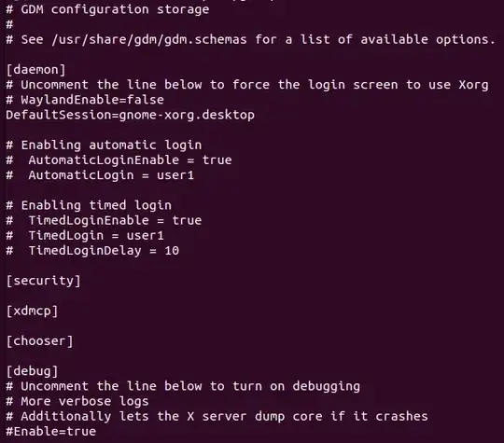Click the [chooser] section header
Viewport: 504px width, 443px height.
point(39,340)
